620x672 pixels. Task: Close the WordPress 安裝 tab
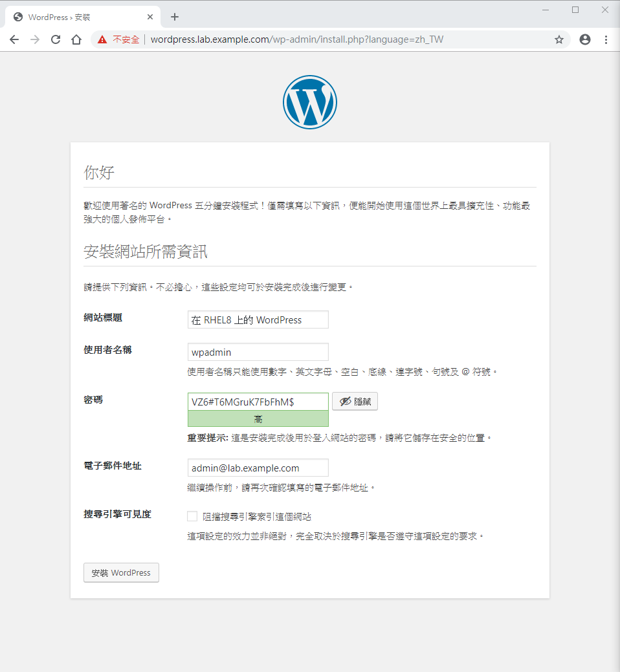coord(150,17)
